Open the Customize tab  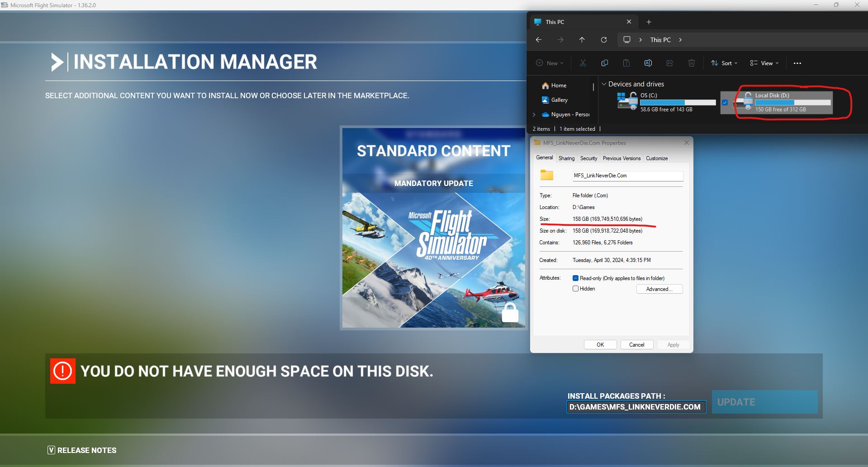tap(657, 158)
